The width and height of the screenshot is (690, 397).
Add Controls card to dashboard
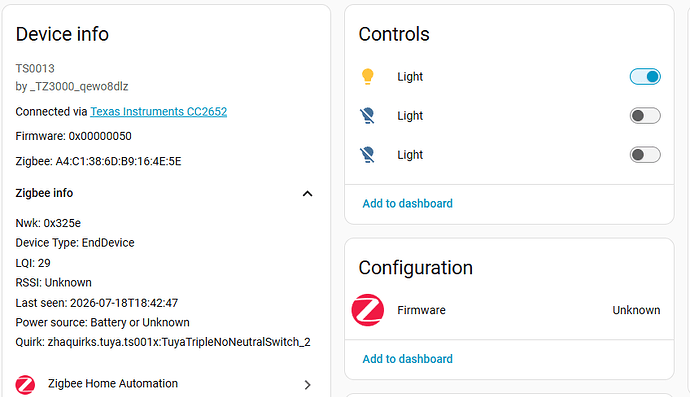tap(407, 203)
